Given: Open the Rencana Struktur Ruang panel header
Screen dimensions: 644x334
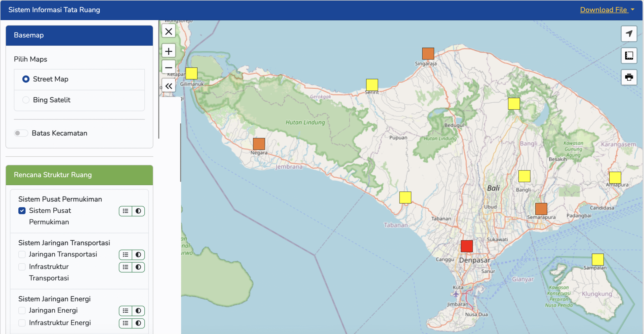Looking at the screenshot, I should point(53,175).
